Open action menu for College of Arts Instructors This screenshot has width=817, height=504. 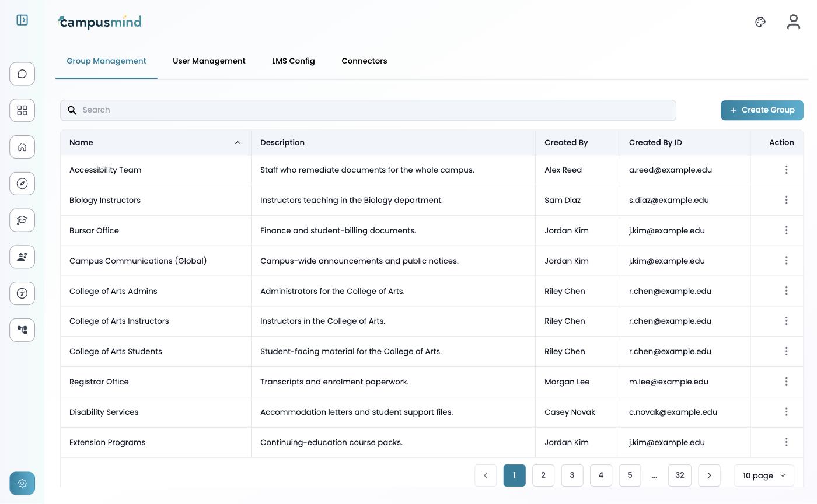tap(786, 321)
